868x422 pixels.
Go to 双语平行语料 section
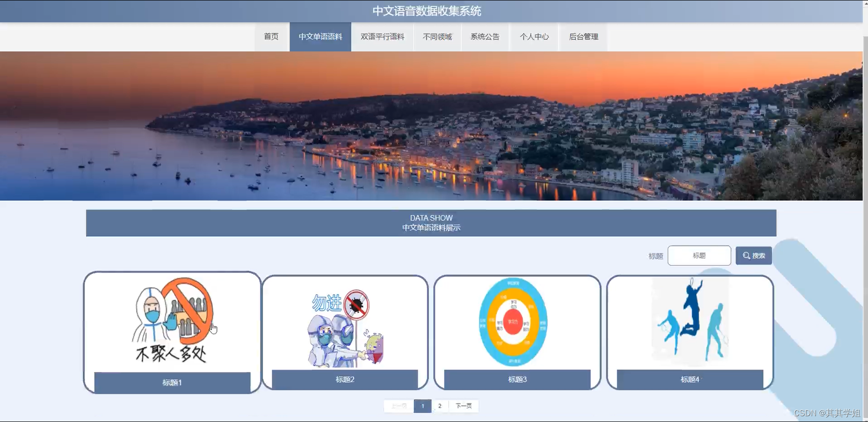(x=382, y=37)
